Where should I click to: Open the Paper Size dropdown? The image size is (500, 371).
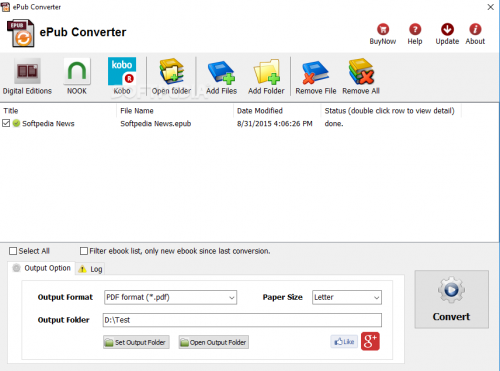tap(347, 297)
